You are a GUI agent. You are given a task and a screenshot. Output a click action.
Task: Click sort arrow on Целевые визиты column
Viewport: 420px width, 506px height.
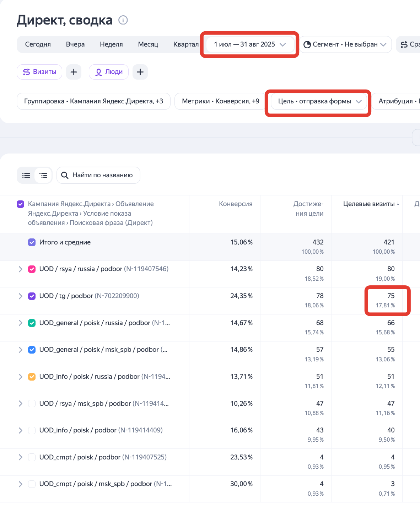[x=398, y=204]
